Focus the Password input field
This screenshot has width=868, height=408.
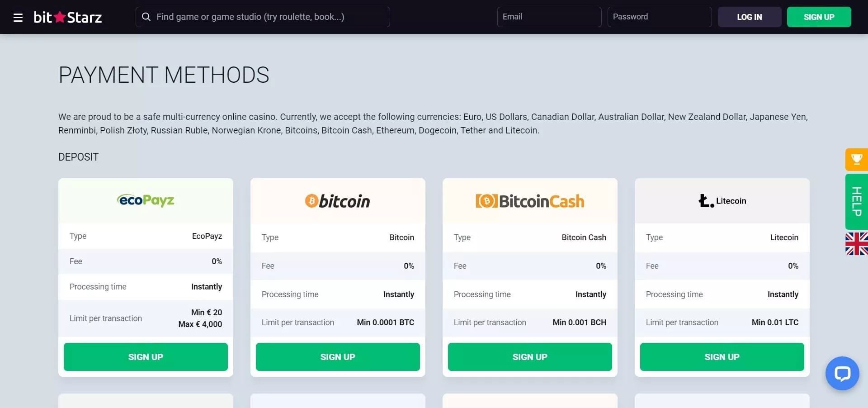click(x=659, y=17)
